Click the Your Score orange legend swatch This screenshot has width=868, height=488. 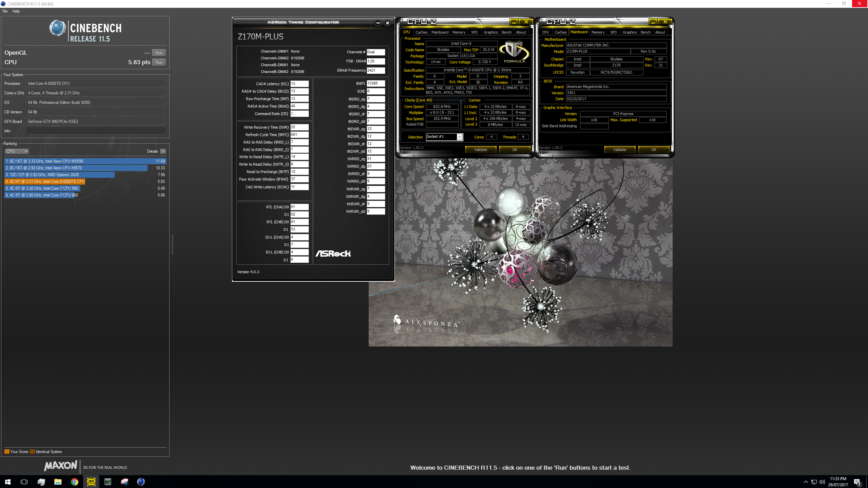[x=7, y=452]
